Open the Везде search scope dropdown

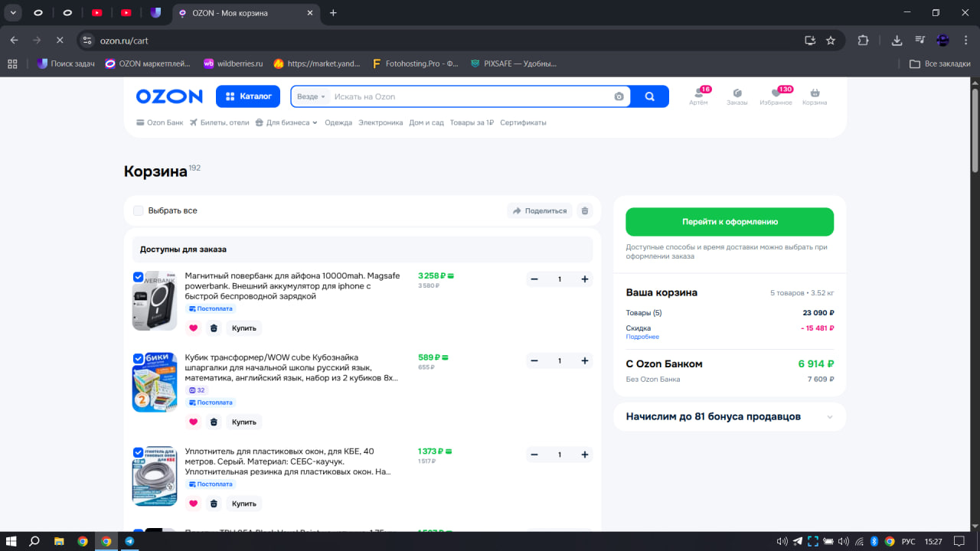click(311, 96)
